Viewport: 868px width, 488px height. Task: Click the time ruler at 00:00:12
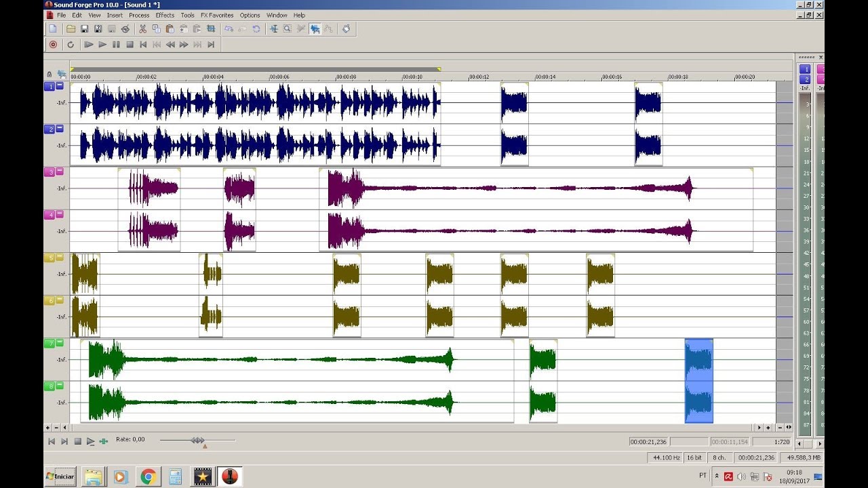pyautogui.click(x=479, y=77)
